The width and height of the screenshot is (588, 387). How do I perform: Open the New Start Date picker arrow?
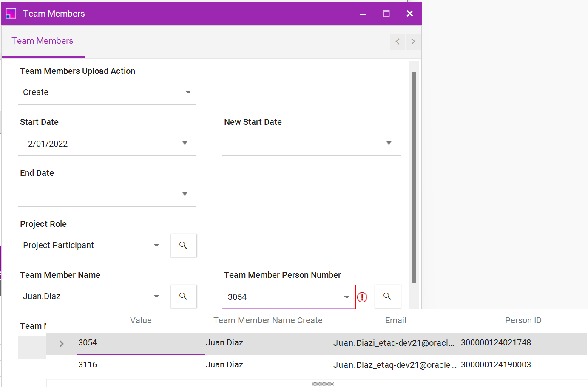pos(389,143)
